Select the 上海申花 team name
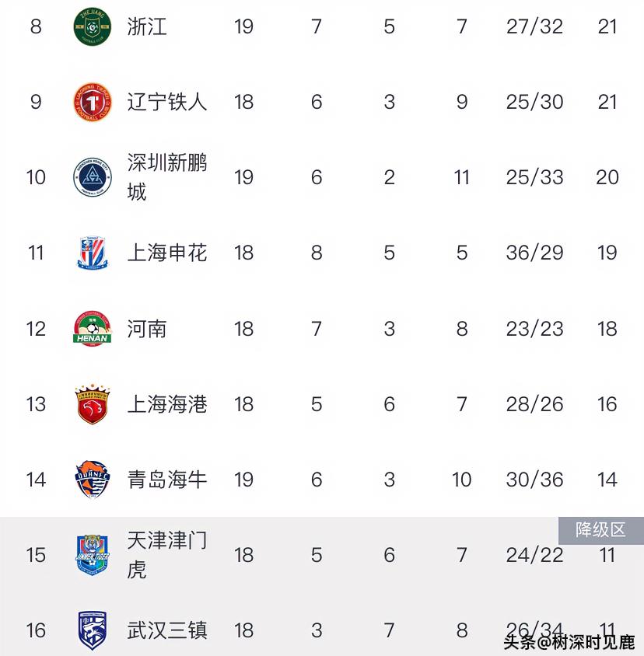Image resolution: width=644 pixels, height=656 pixels. [167, 253]
